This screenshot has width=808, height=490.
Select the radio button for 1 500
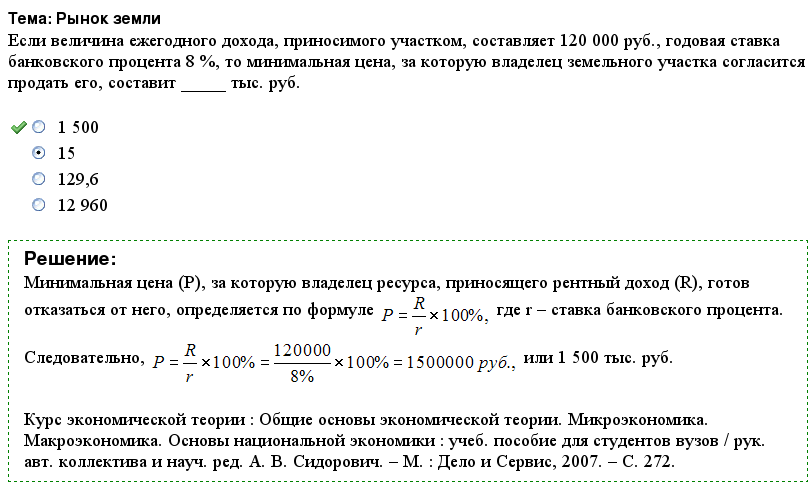(x=39, y=127)
